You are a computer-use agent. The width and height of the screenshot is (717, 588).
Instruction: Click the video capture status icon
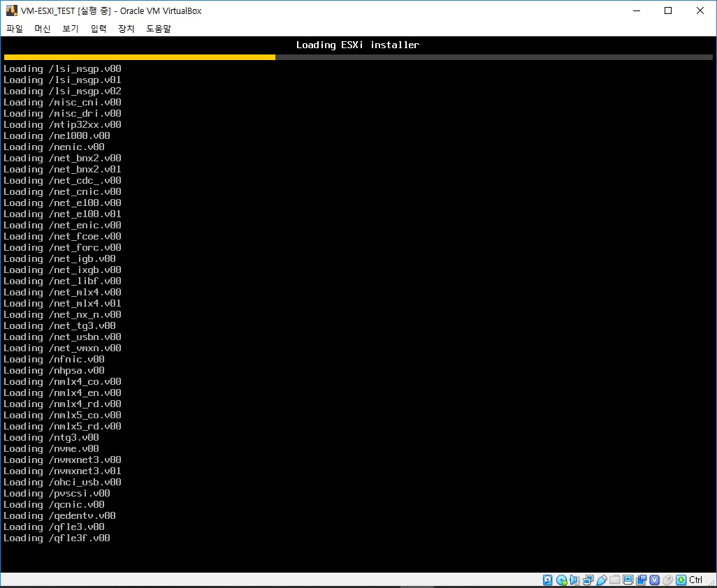coord(641,580)
